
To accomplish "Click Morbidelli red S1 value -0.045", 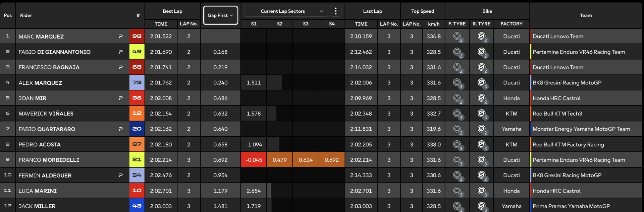I will (254, 160).
